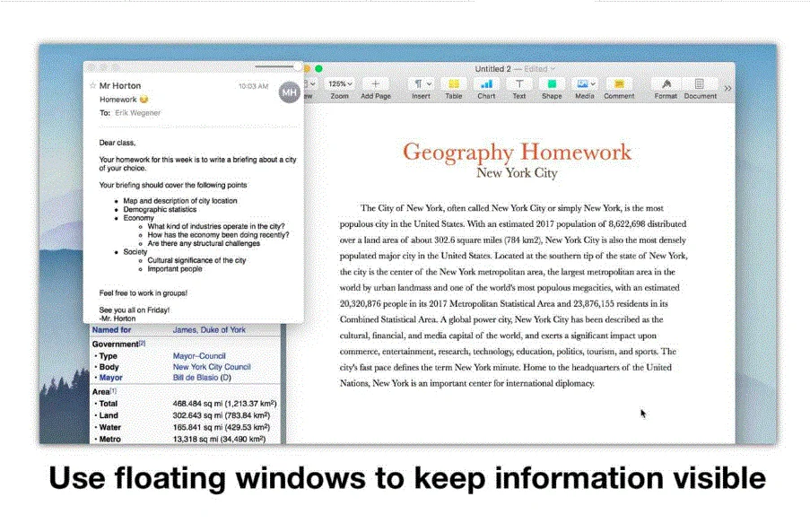Open the Format inspector brush icon
The image size is (810, 532).
[x=666, y=83]
